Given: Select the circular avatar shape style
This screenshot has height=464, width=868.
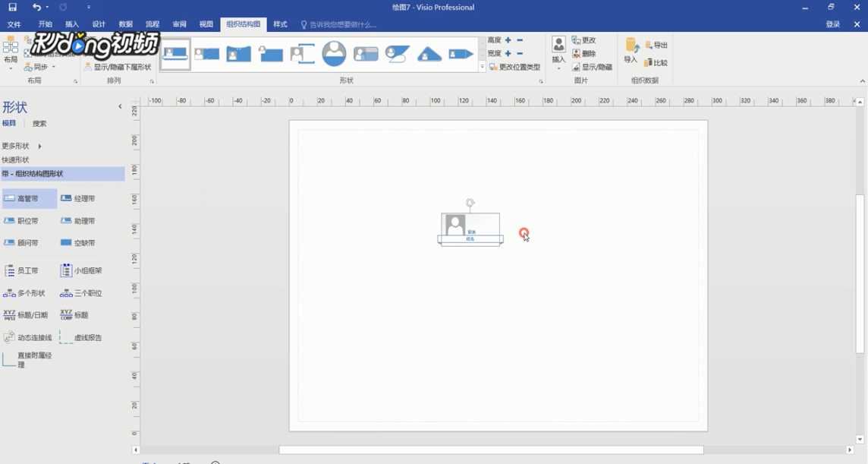Looking at the screenshot, I should pyautogui.click(x=334, y=54).
